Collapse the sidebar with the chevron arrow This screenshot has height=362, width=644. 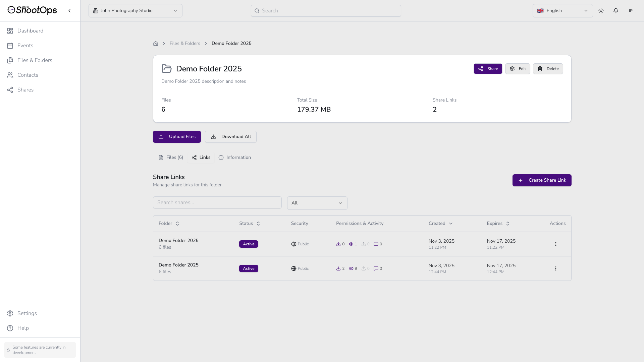(x=69, y=11)
